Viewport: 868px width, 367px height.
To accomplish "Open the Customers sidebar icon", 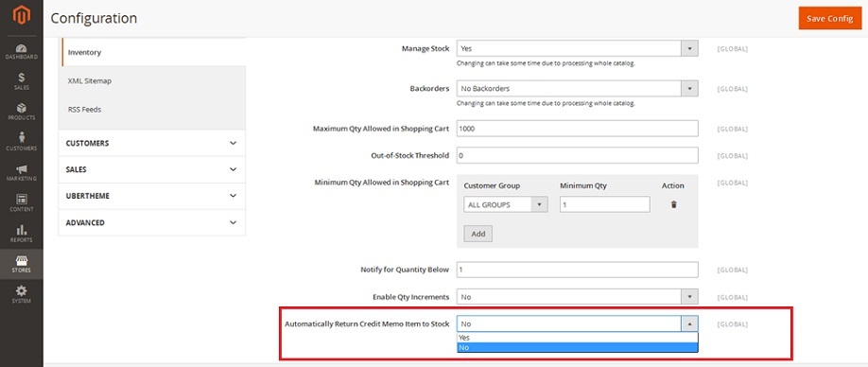I will 22,142.
